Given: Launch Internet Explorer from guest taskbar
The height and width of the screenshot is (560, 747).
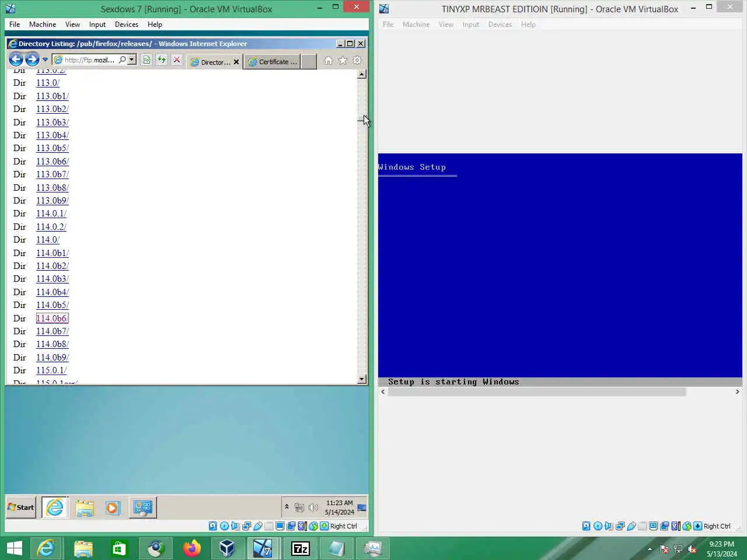Looking at the screenshot, I should coord(55,508).
